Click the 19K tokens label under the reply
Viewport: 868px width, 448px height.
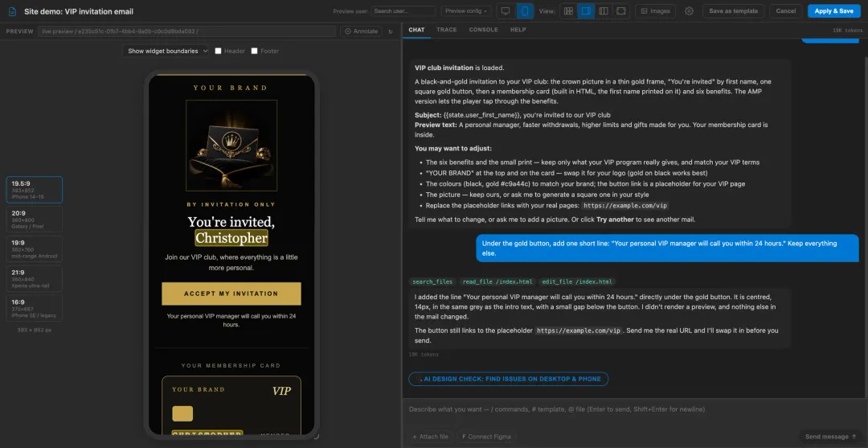click(x=424, y=355)
